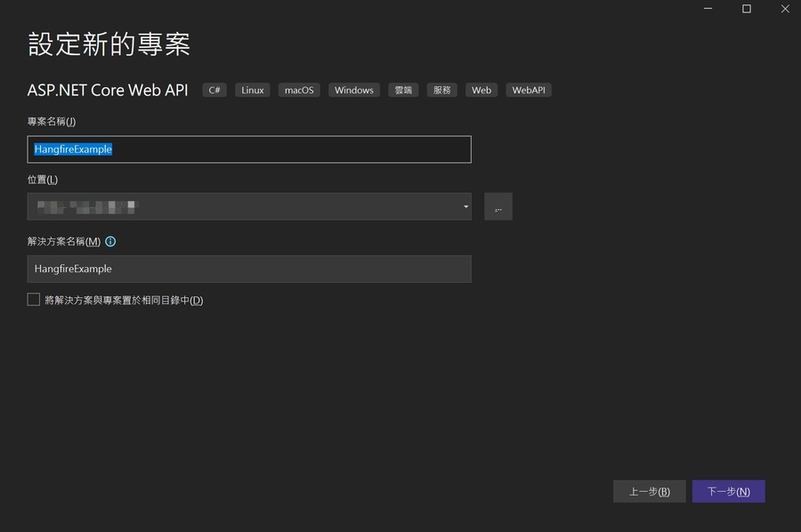Click the C# template tag

(214, 90)
